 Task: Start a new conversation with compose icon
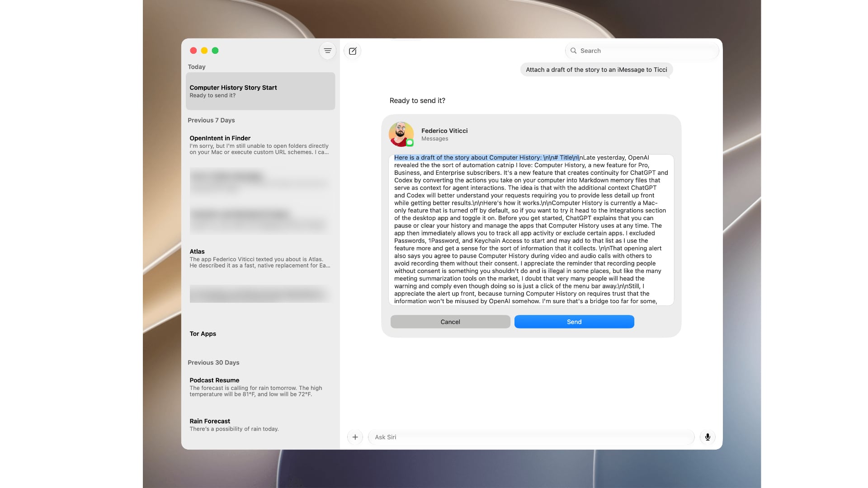tap(353, 51)
